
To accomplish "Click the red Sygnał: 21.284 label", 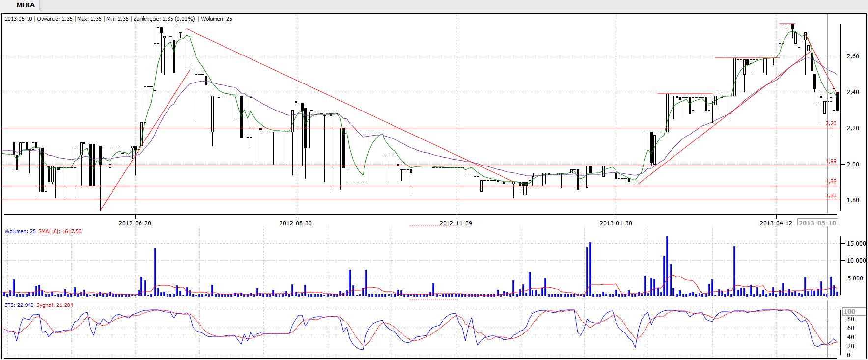I will pyautogui.click(x=55, y=305).
